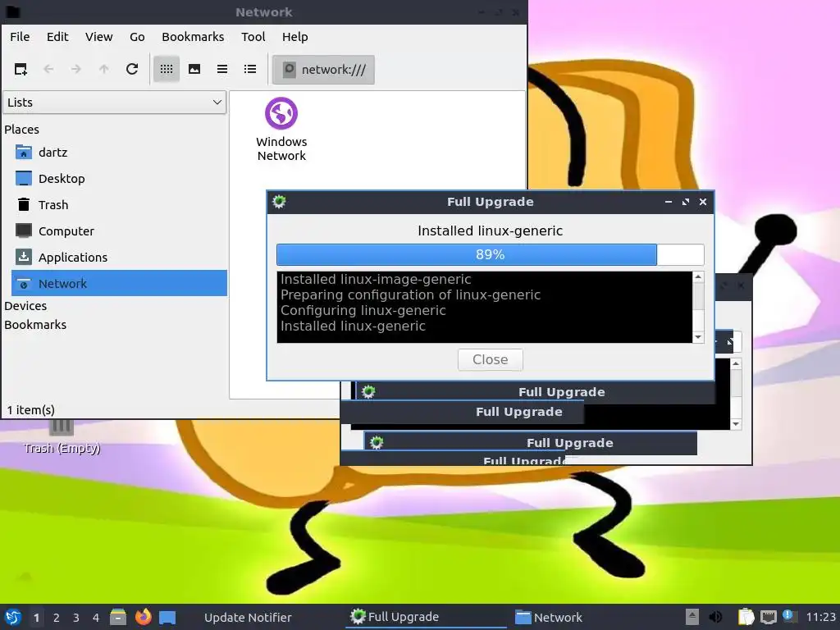Switch to workspace 1

36,618
